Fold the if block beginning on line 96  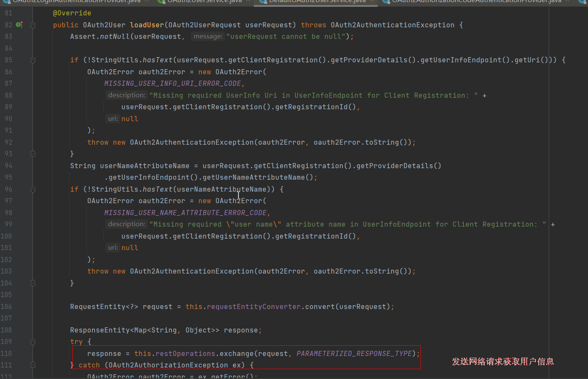(x=33, y=189)
